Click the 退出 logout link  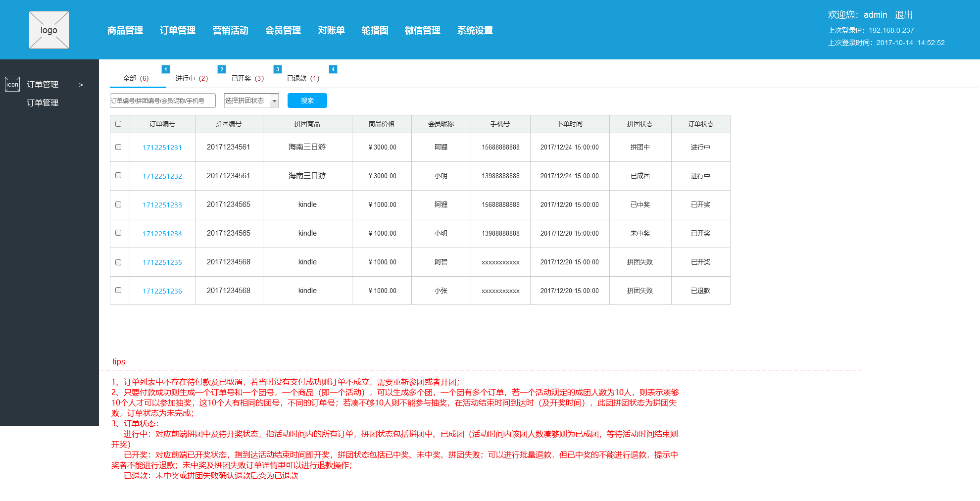click(x=904, y=15)
